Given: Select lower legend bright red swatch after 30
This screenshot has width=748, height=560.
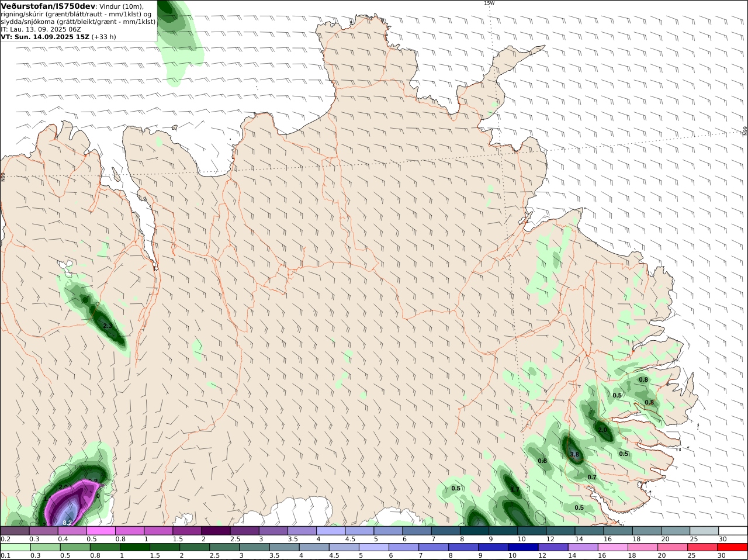Looking at the screenshot, I should [733, 547].
